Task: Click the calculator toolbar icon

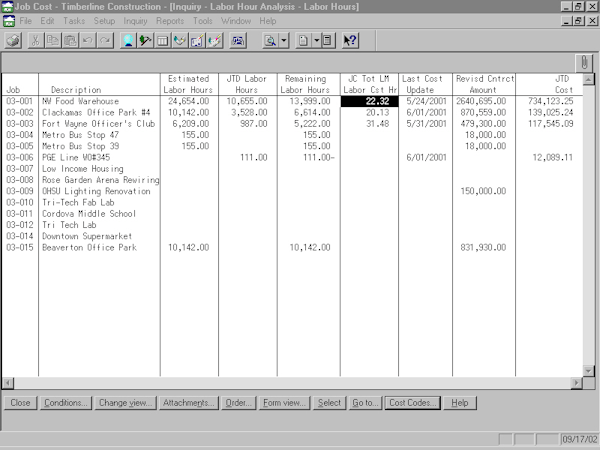Action: click(328, 40)
